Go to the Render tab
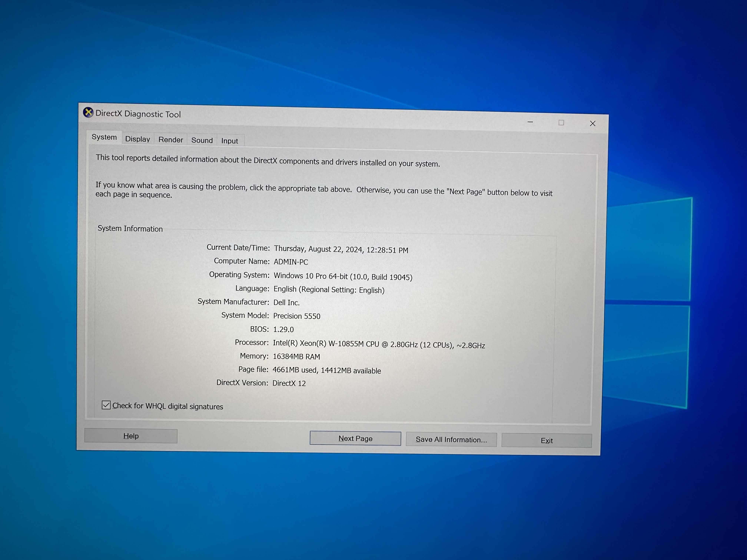The image size is (747, 560). pos(171,140)
